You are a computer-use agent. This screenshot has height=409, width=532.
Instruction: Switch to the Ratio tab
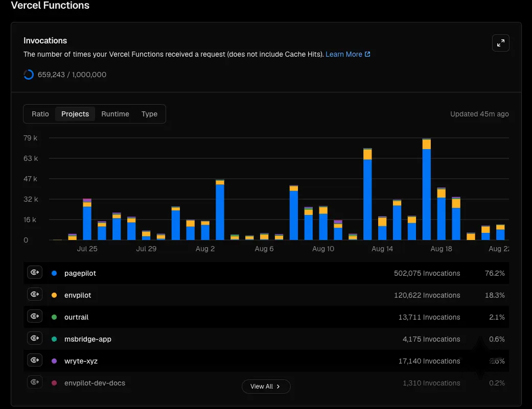pyautogui.click(x=40, y=114)
